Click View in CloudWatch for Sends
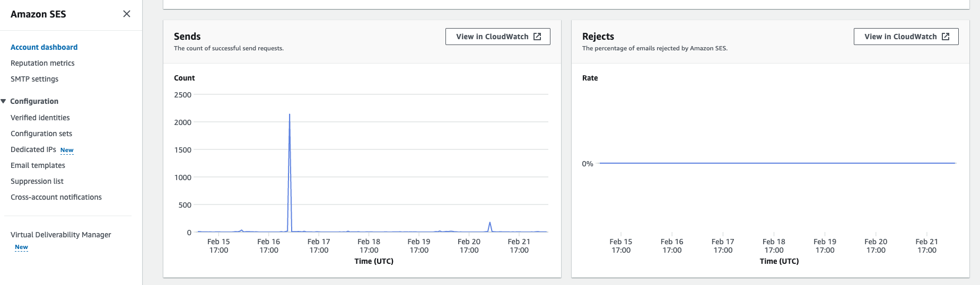This screenshot has height=285, width=980. click(x=492, y=37)
